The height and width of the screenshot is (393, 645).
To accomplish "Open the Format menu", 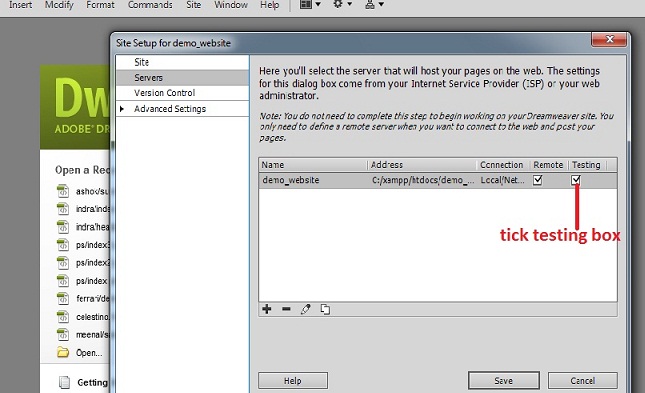I will pyautogui.click(x=100, y=5).
